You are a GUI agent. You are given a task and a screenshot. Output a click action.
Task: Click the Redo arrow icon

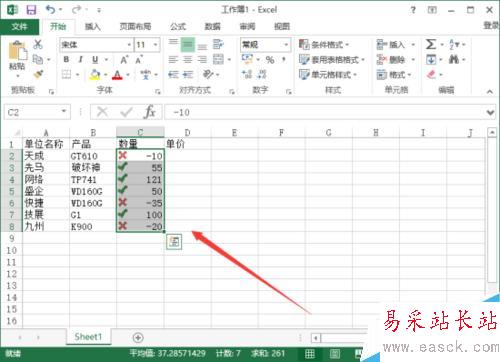coord(76,10)
